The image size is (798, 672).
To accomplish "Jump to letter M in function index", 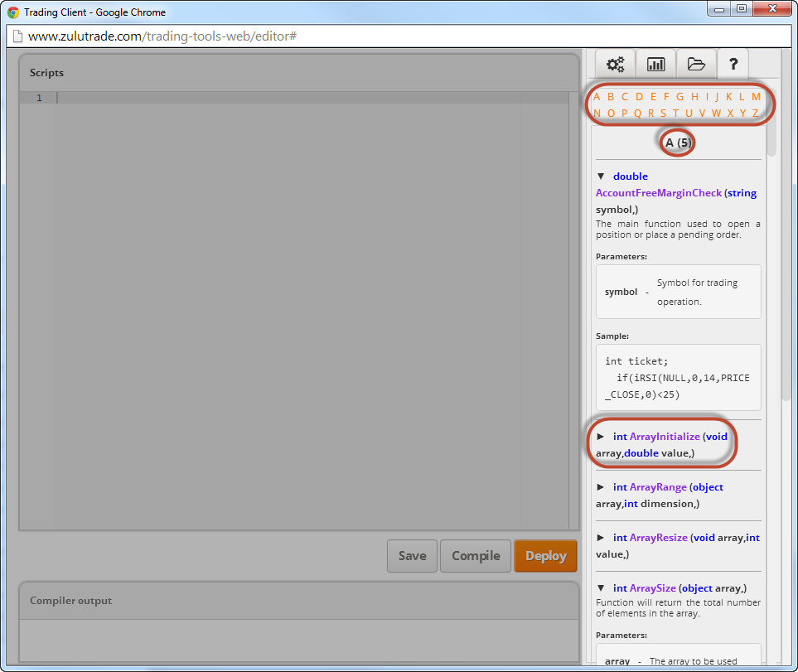I will coord(756,97).
